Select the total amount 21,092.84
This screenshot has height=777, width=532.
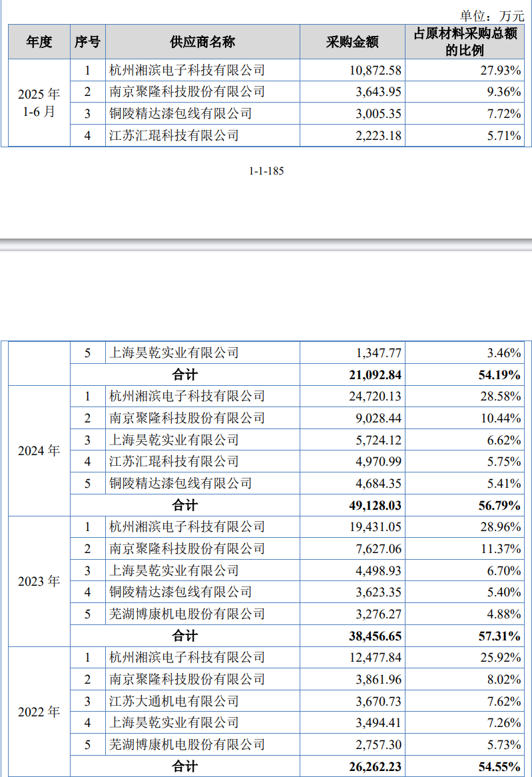[374, 375]
